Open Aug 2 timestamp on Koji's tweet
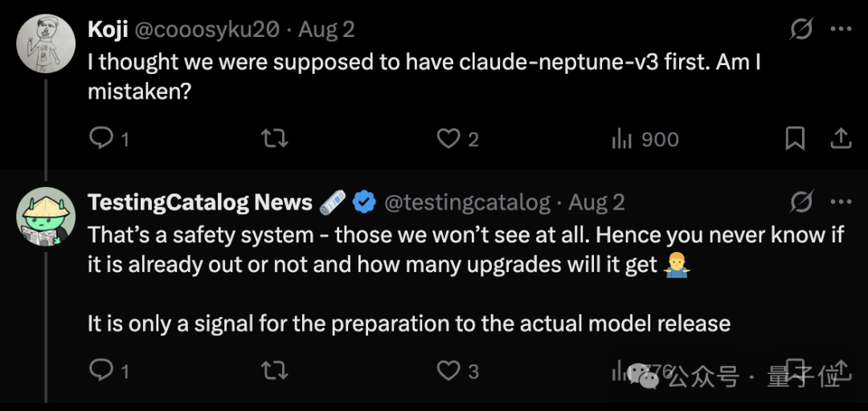868x411 pixels. 326,30
